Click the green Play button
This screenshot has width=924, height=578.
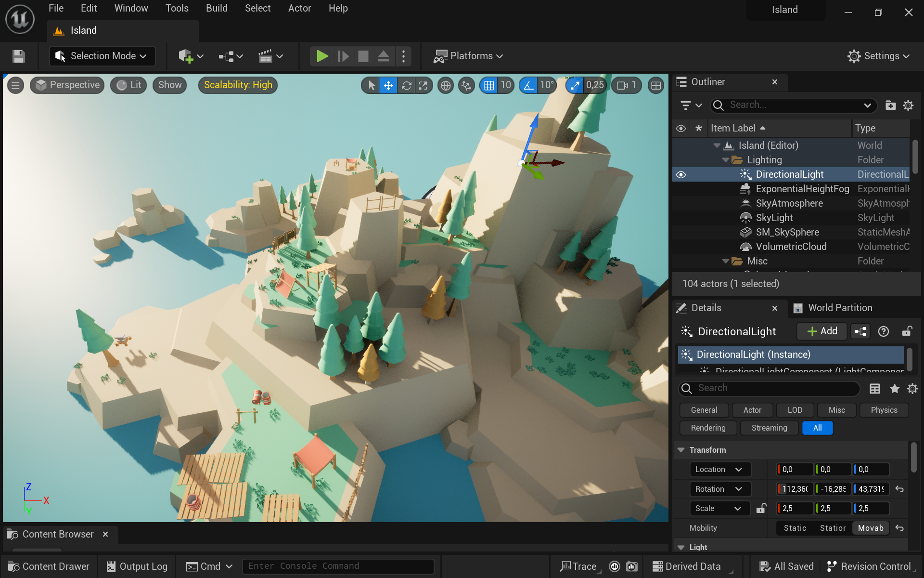click(x=322, y=56)
